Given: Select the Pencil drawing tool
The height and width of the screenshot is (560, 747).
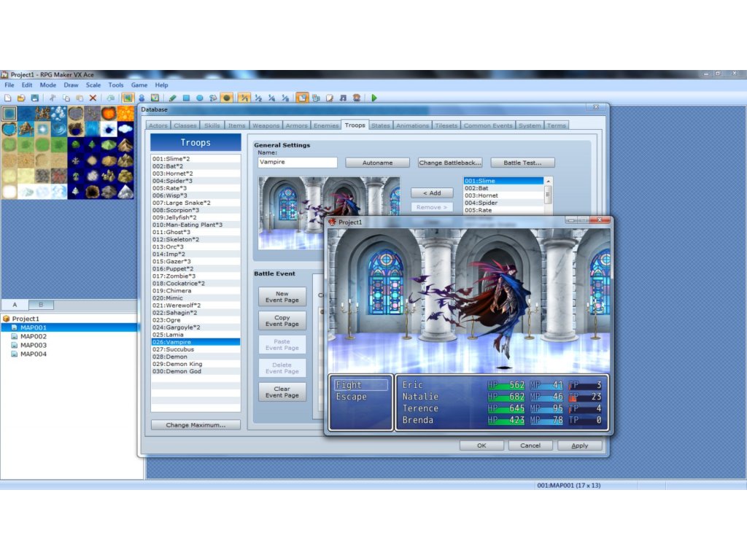Looking at the screenshot, I should 173,98.
